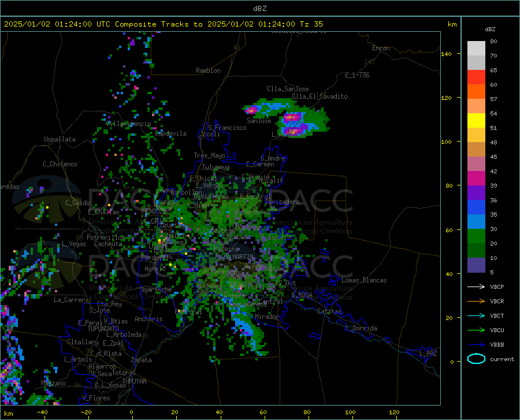Click the 120 tick on horizontal axis

[394, 412]
